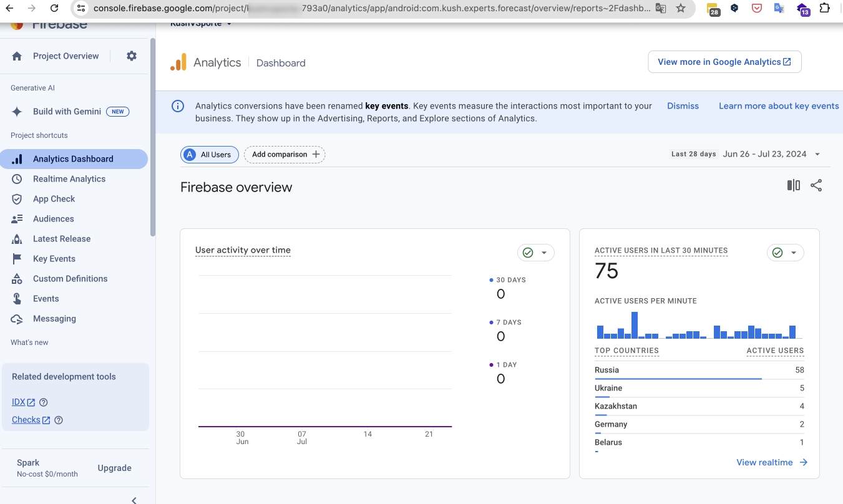Expand the Last 28 days date range

click(817, 154)
